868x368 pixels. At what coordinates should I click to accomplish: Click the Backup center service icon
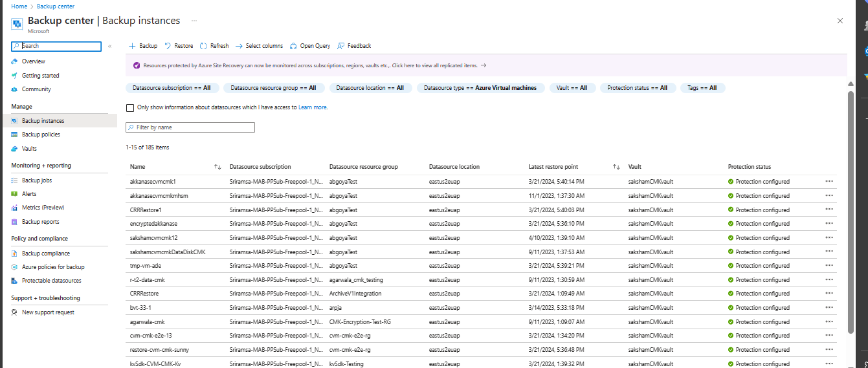tap(17, 23)
